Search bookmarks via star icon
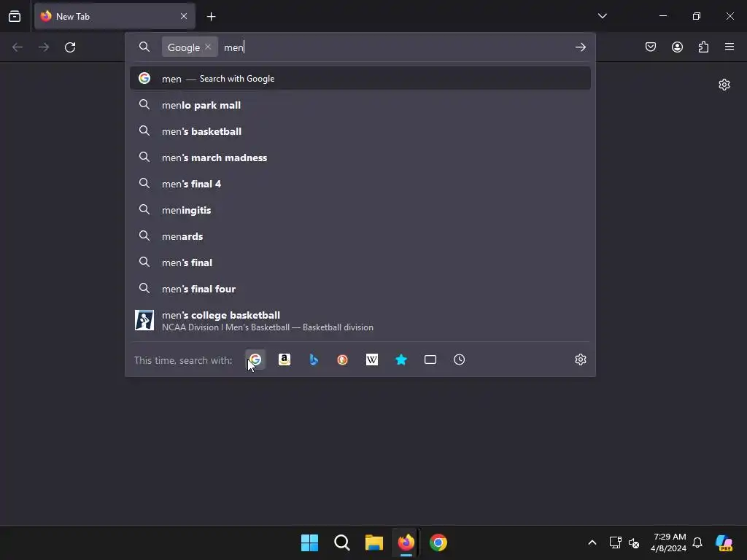Screen dimensions: 747x560 [401, 359]
